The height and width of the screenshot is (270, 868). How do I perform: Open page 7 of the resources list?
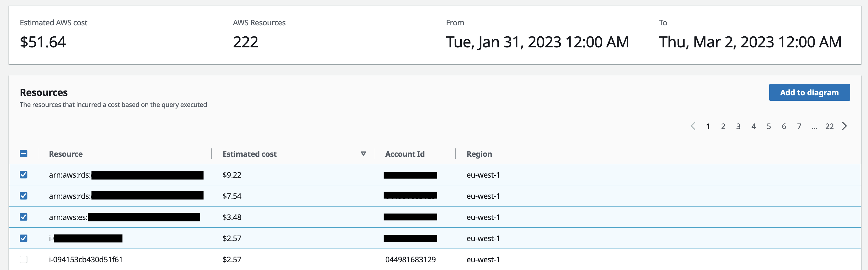pos(799,126)
